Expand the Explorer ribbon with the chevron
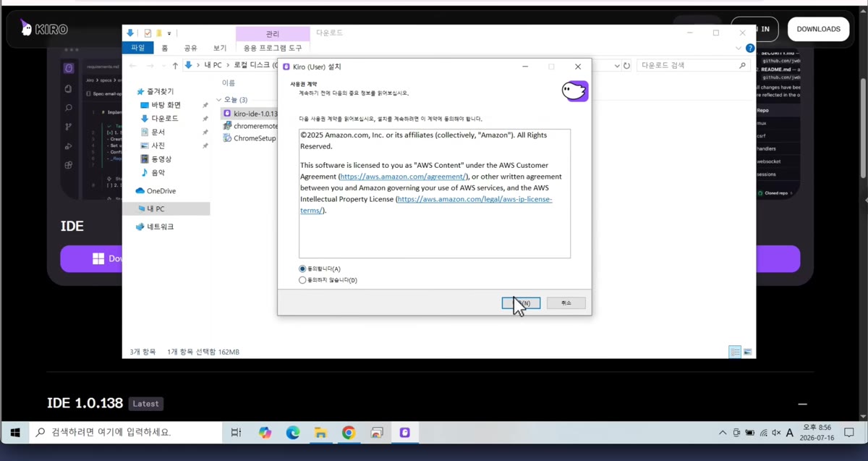868x461 pixels. [x=739, y=48]
